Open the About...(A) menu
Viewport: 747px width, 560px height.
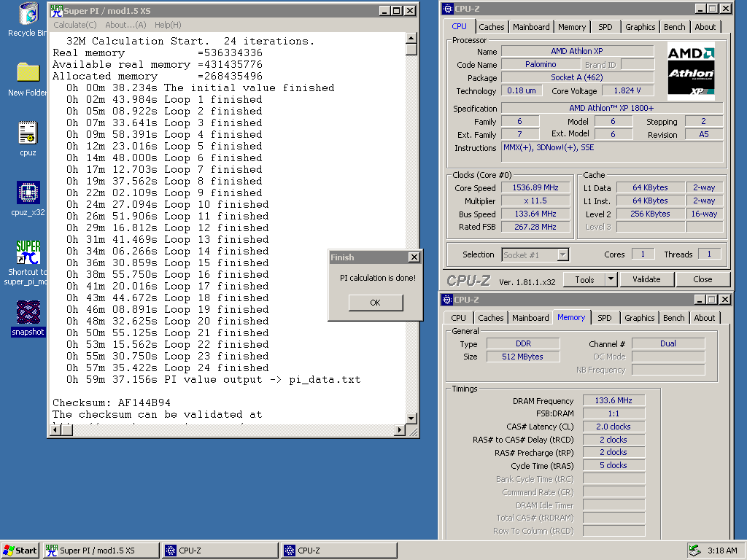coord(125,25)
